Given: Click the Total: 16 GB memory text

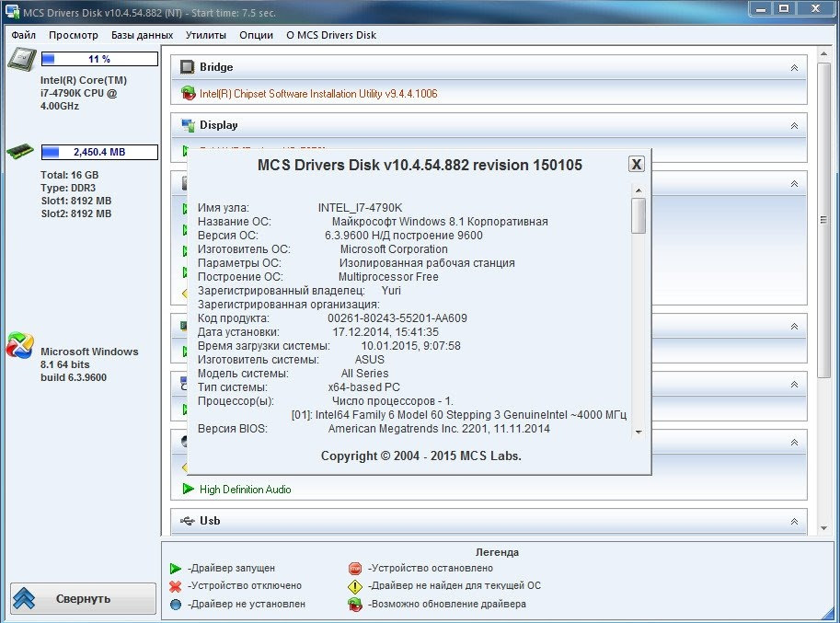Looking at the screenshot, I should coord(69,175).
